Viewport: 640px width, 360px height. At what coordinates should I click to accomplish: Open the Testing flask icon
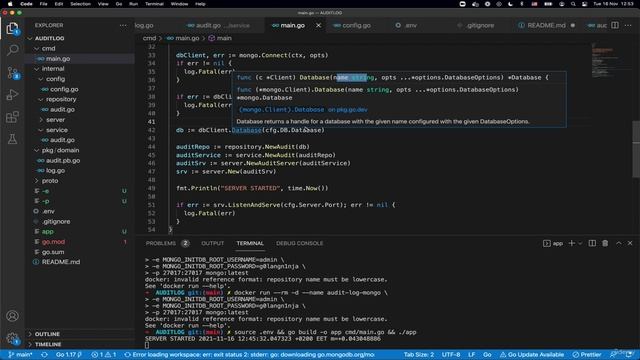click(x=12, y=139)
